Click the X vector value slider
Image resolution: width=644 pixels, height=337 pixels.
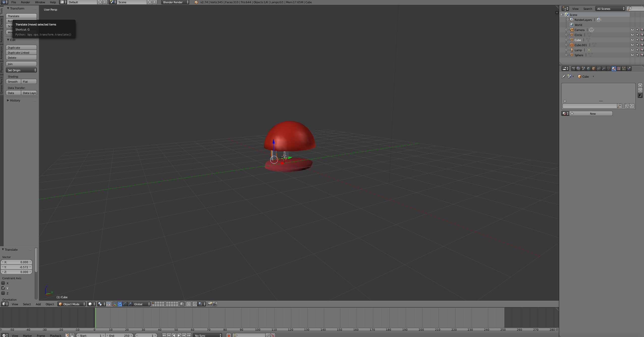(16, 262)
